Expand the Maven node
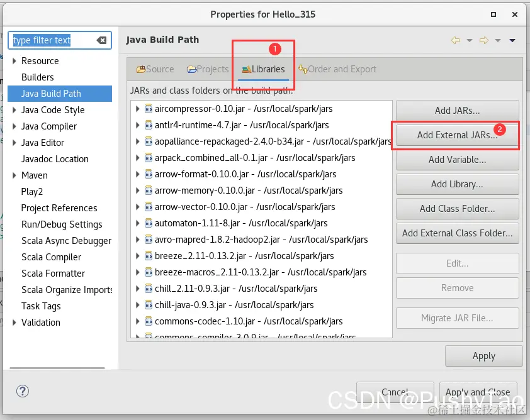Image resolution: width=530 pixels, height=420 pixels. 14,175
